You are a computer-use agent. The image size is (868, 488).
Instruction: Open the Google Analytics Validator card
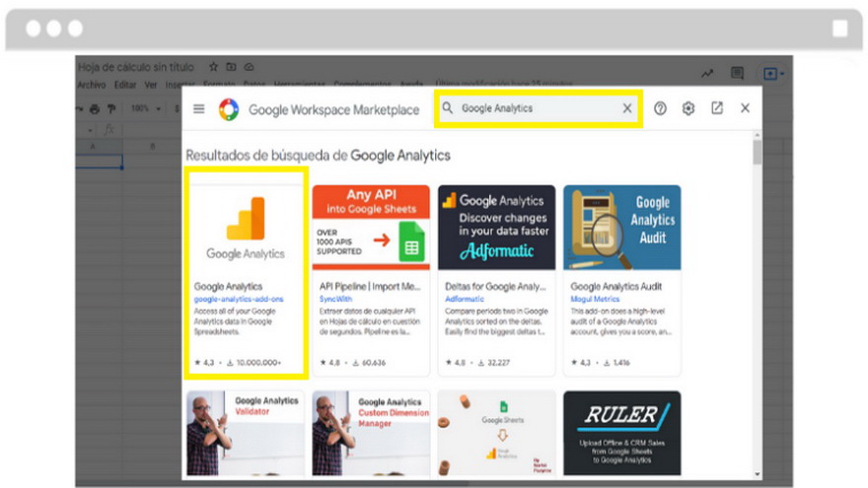coord(246,433)
